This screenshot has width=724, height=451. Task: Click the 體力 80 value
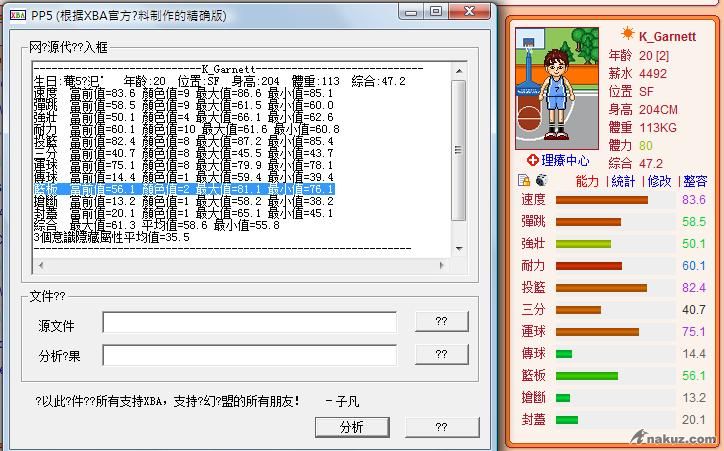tap(646, 146)
